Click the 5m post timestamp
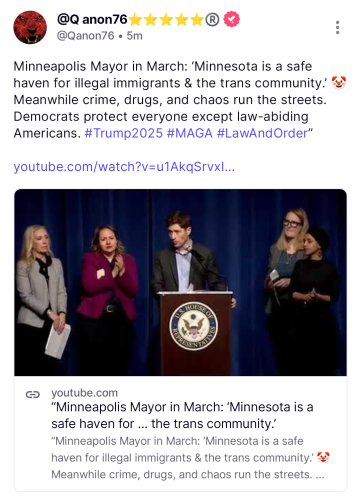This screenshot has width=361, height=500. tap(135, 36)
